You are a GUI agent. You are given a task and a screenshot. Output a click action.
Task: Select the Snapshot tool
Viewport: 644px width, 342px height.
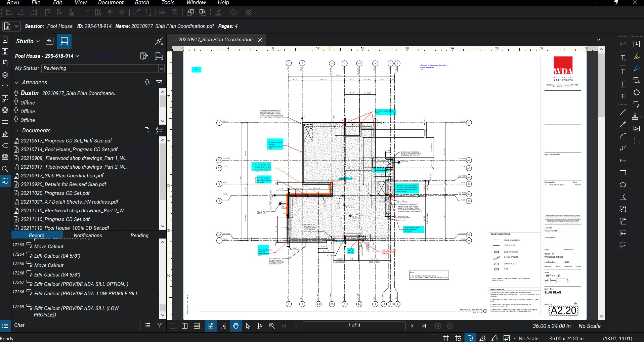tap(636, 141)
